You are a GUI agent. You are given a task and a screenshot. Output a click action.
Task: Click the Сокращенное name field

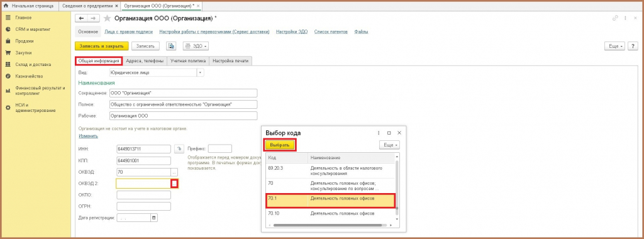(x=183, y=93)
